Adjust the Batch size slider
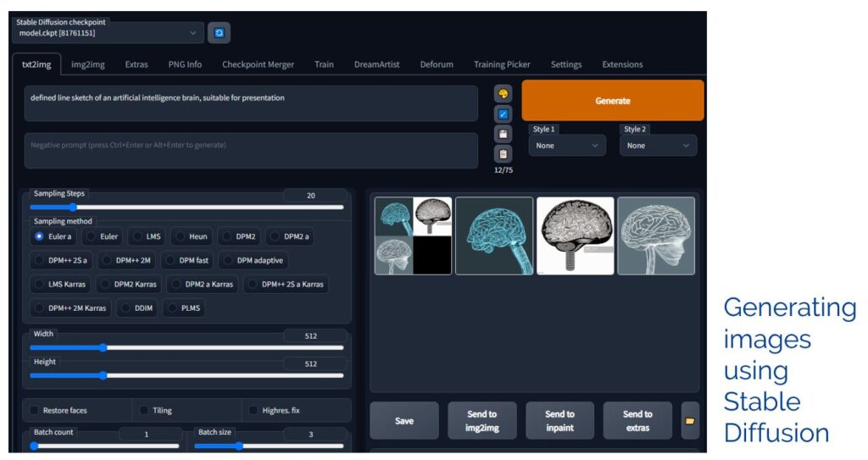Viewport: 868px width, 460px height. [x=269, y=446]
